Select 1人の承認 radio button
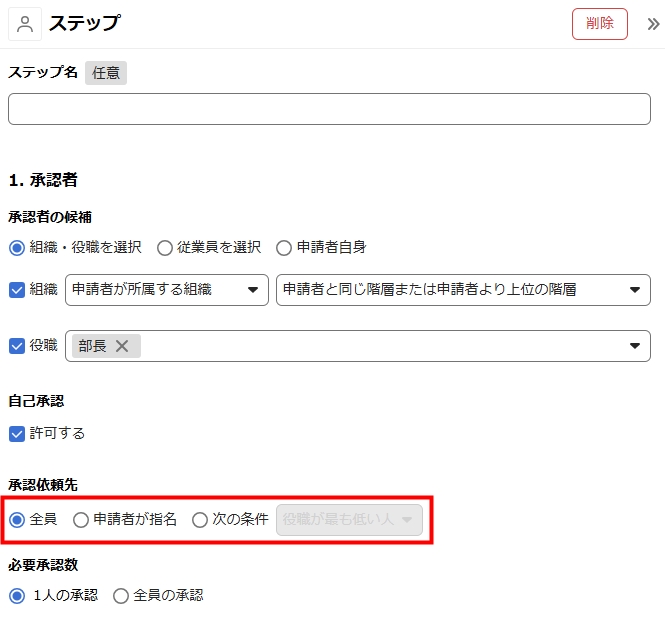 click(17, 596)
